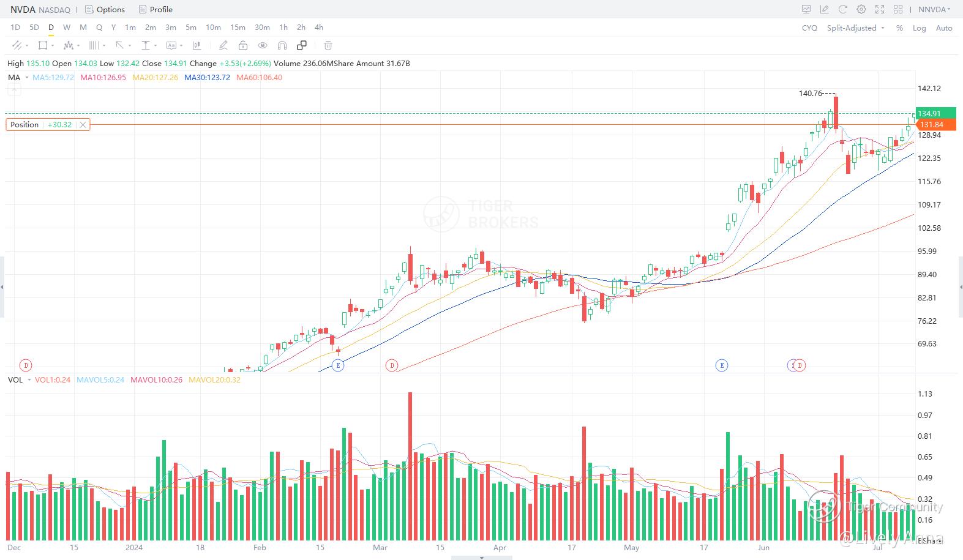Select the text annotation tool
Viewport: 963px width, 560px height.
(x=171, y=45)
